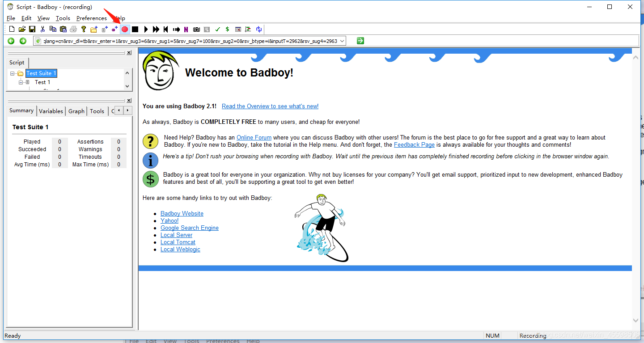Click the New Step purple dot icon
The width and height of the screenshot is (644, 343).
coord(114,29)
